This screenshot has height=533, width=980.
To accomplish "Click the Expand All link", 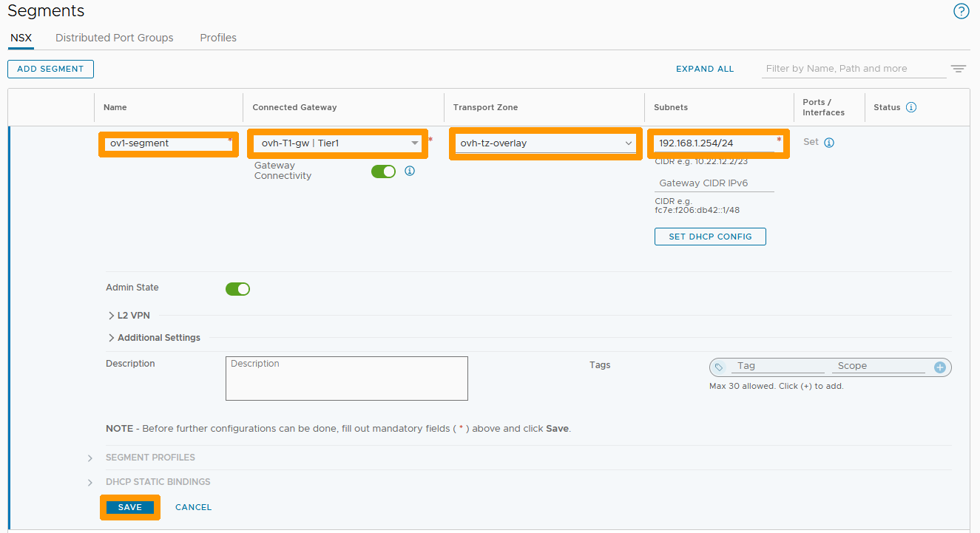I will tap(705, 69).
